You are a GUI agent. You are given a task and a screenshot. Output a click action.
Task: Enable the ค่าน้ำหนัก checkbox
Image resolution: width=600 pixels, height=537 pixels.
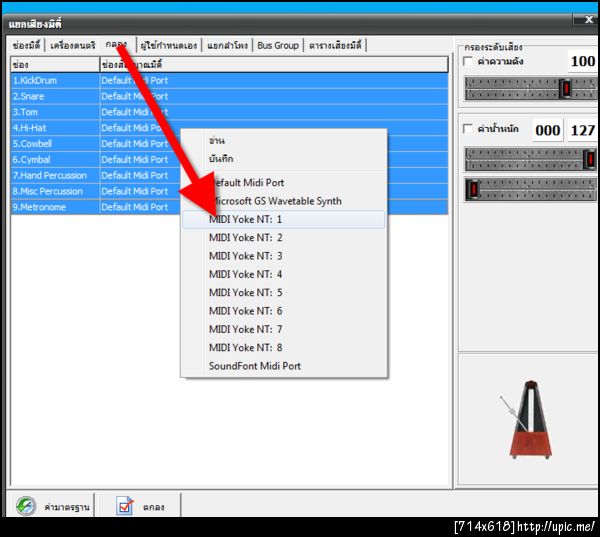coord(468,129)
